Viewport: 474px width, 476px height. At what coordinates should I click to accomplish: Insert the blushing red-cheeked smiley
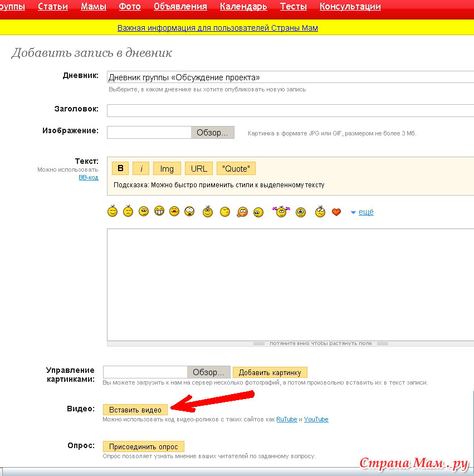[242, 212]
